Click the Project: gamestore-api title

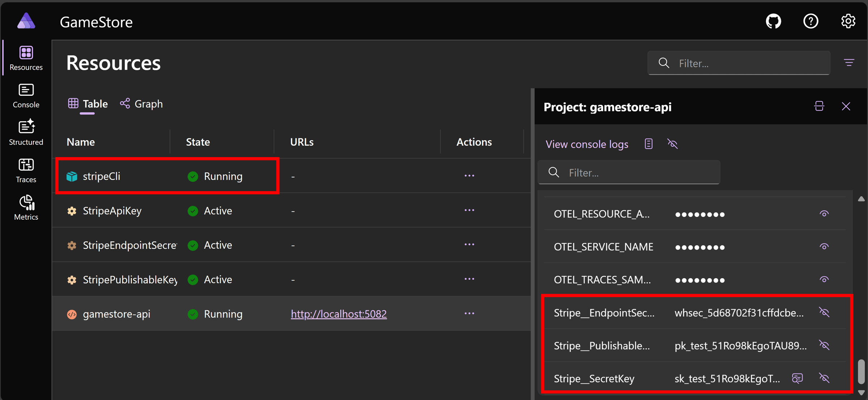pyautogui.click(x=607, y=107)
